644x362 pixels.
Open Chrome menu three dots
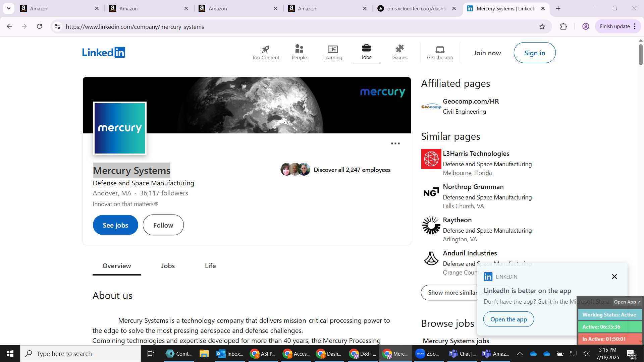[635, 26]
